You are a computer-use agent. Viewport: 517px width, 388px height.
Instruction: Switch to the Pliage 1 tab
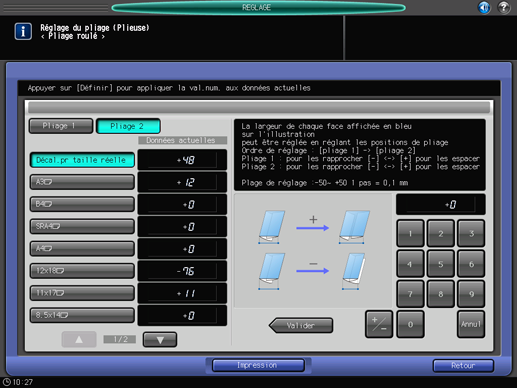tap(61, 126)
